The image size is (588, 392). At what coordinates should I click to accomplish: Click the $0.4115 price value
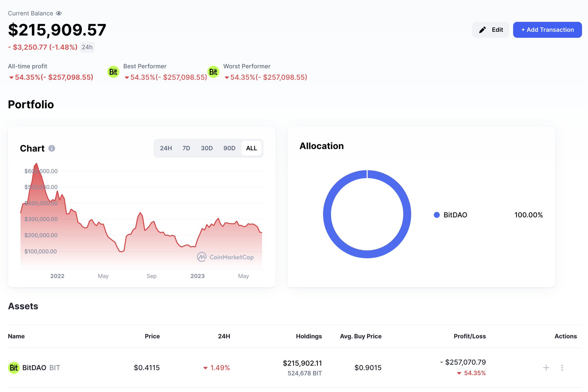147,368
